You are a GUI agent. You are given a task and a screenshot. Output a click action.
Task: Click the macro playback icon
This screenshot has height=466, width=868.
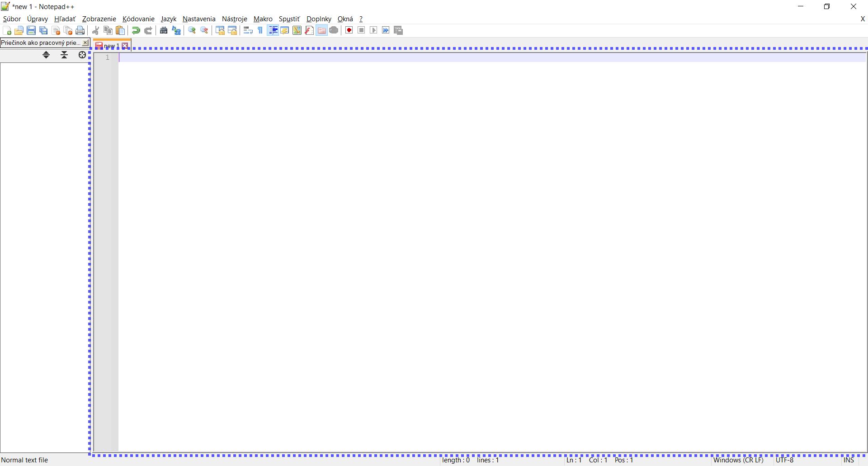[x=373, y=30]
